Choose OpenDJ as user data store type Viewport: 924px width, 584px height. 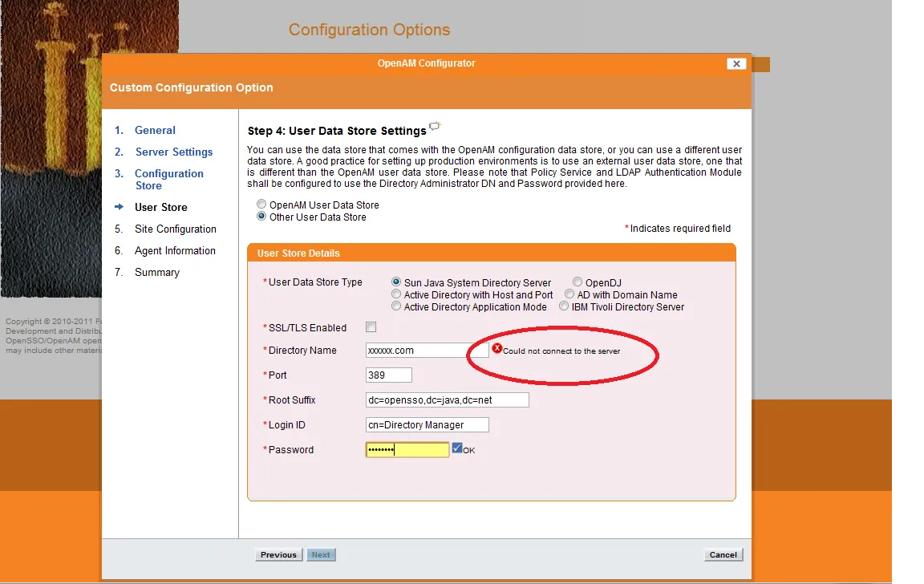point(577,282)
